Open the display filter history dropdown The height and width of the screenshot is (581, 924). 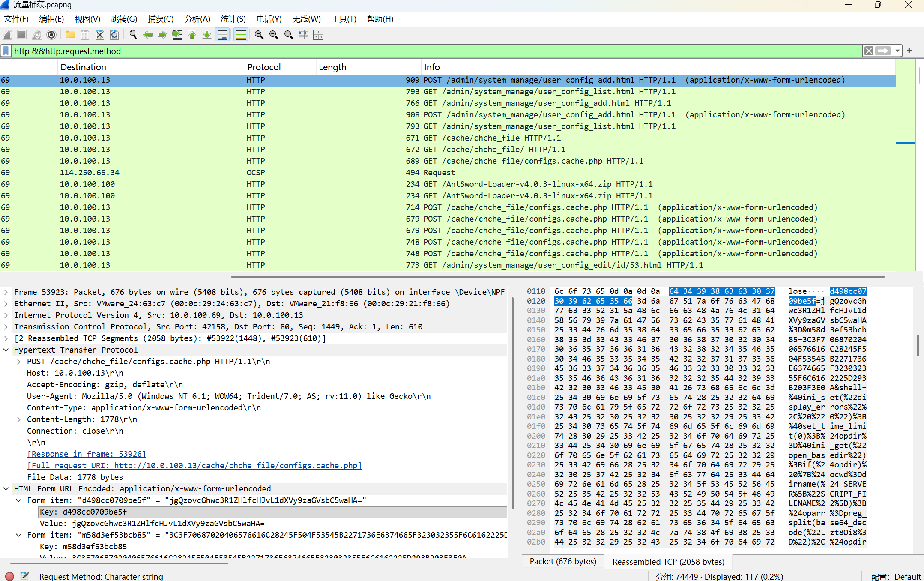897,51
